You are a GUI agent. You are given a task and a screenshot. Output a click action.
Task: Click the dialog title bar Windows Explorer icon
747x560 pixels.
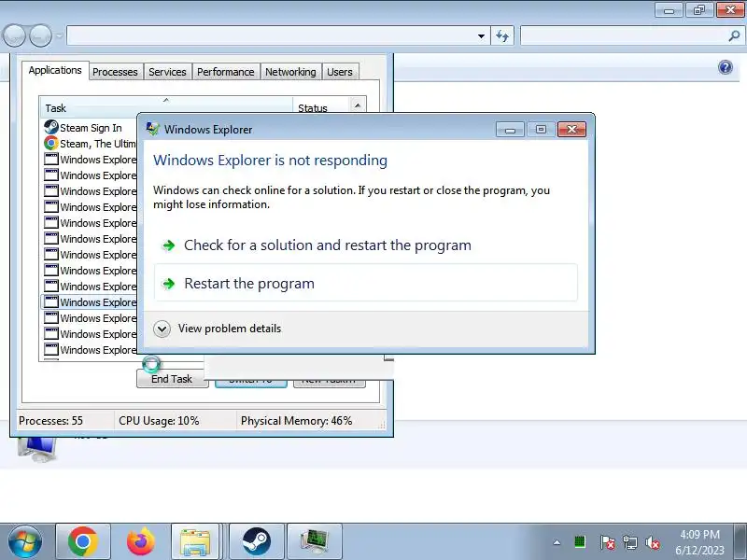point(152,129)
